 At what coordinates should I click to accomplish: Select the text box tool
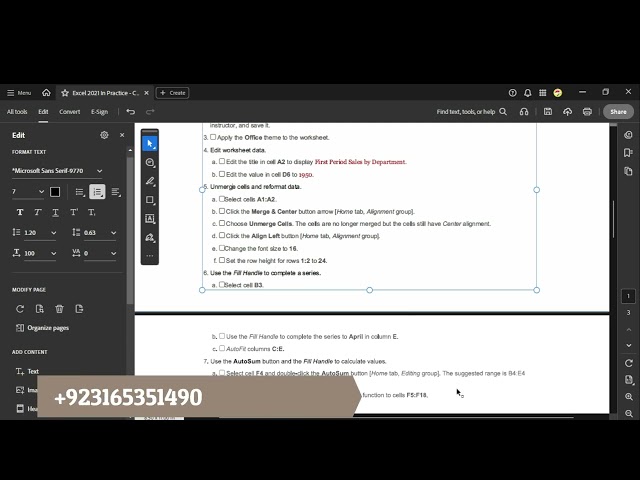[150, 218]
